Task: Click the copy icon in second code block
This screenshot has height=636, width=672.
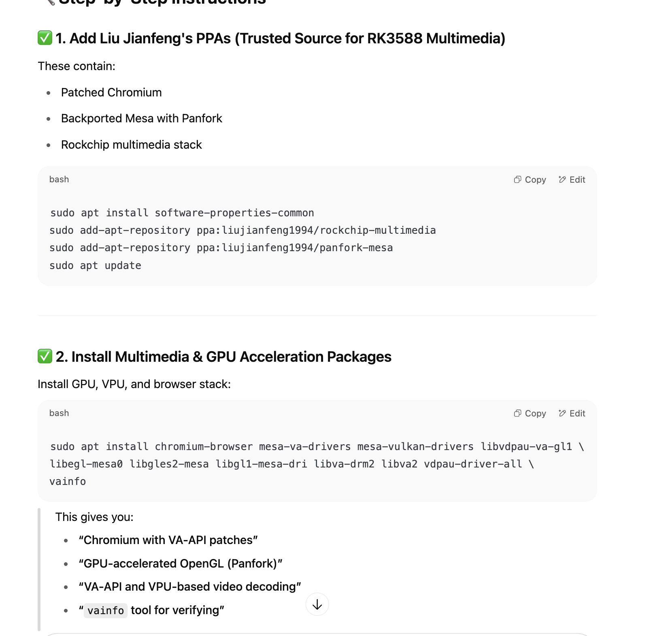Action: 517,413
